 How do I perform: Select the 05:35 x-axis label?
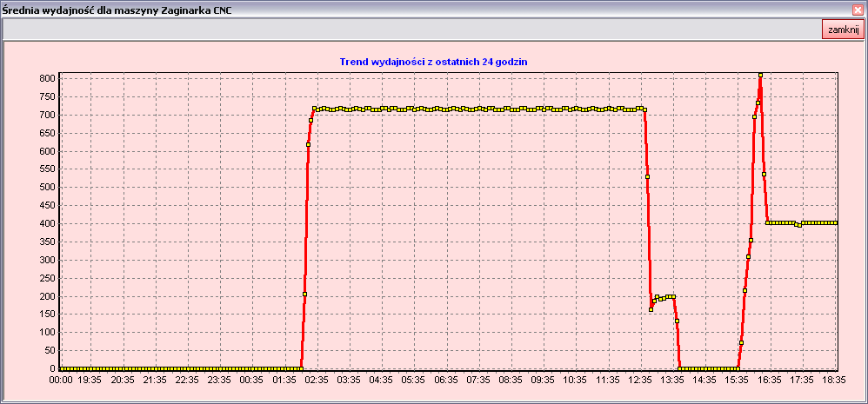pos(413,381)
